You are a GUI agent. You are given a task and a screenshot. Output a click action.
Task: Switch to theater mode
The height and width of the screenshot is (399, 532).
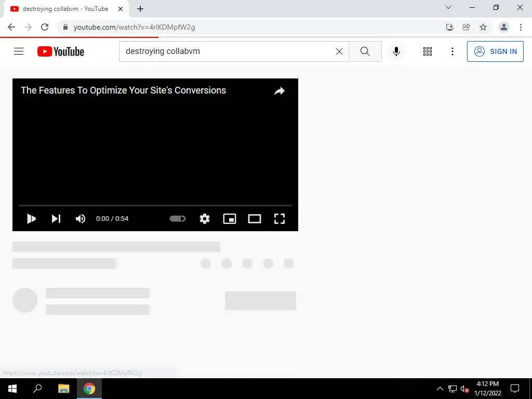[x=255, y=219]
